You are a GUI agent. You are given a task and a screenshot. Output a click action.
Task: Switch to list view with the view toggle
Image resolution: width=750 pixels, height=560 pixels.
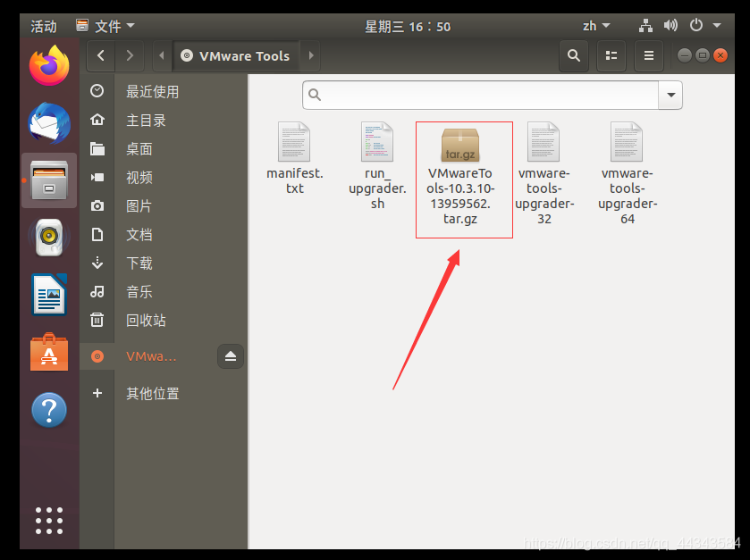pyautogui.click(x=611, y=55)
